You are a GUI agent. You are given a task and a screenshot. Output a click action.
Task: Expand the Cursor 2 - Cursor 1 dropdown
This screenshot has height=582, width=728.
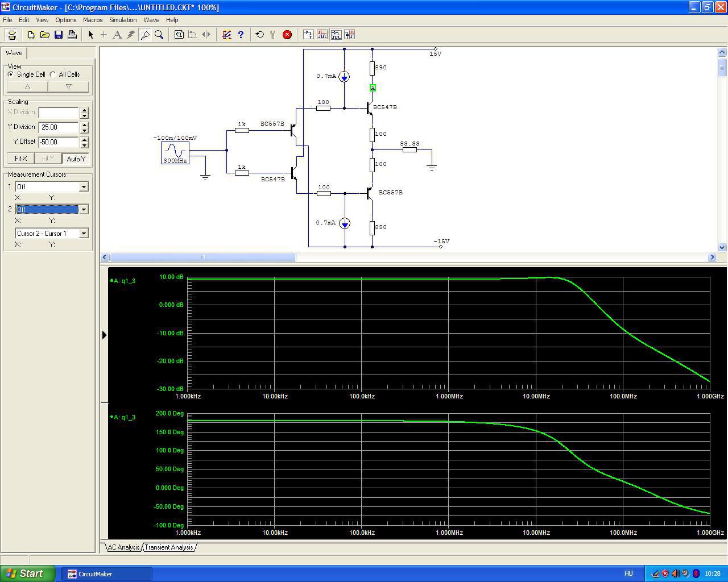(84, 234)
